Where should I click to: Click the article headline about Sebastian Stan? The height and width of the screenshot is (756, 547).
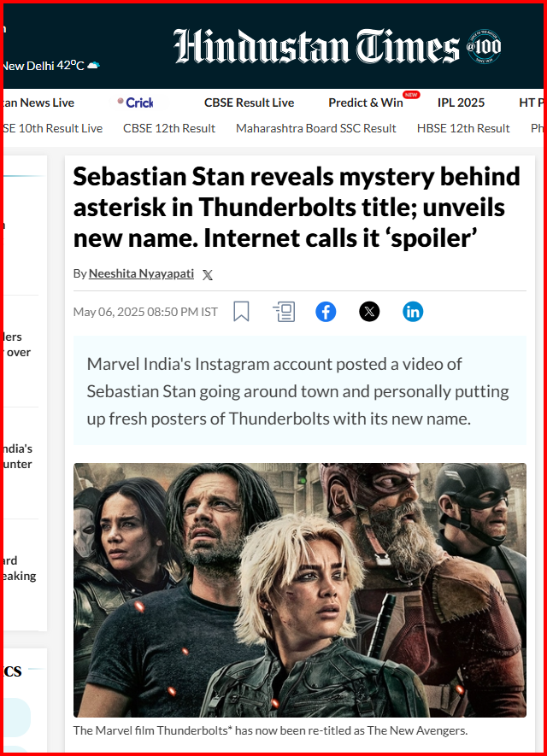[x=297, y=208]
